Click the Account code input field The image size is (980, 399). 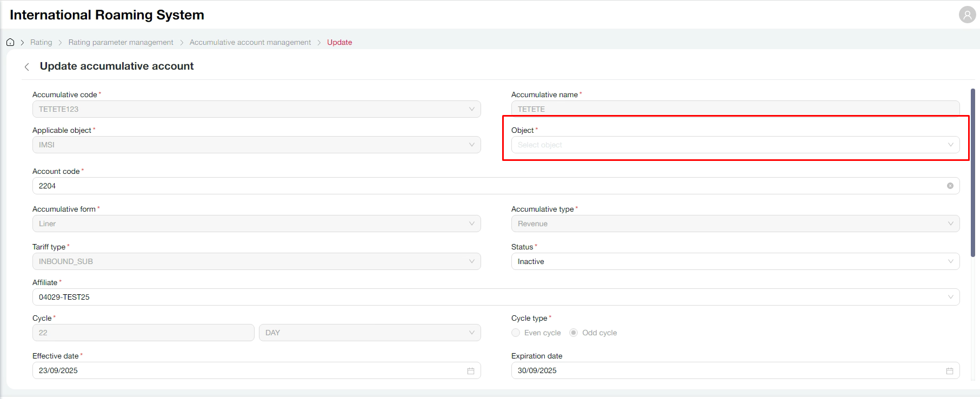(486, 186)
